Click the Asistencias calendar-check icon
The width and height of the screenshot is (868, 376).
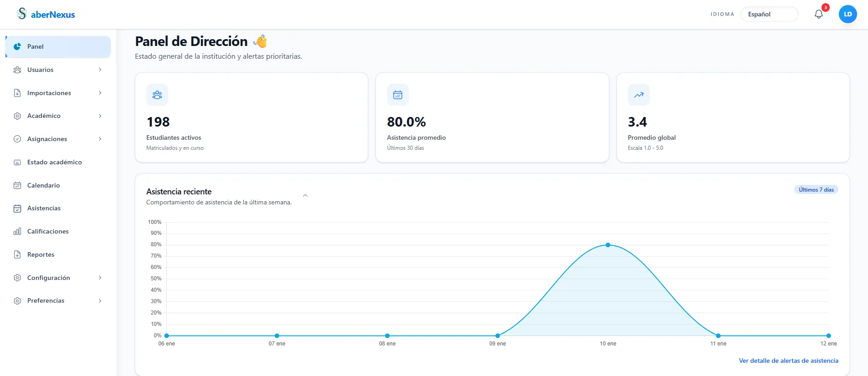coord(17,208)
